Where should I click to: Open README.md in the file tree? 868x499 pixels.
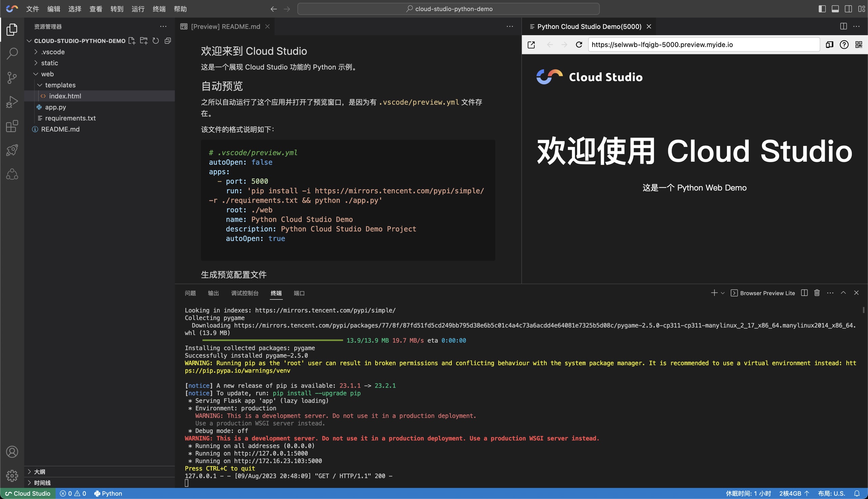tap(99, 129)
